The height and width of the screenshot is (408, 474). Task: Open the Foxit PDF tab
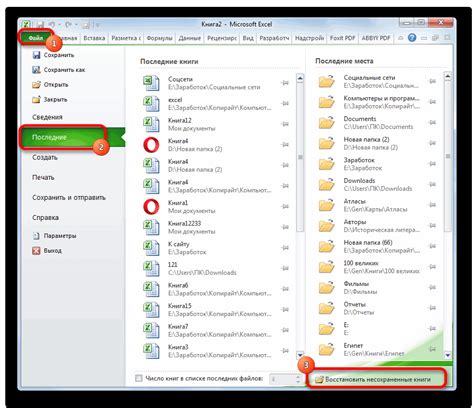click(x=342, y=38)
